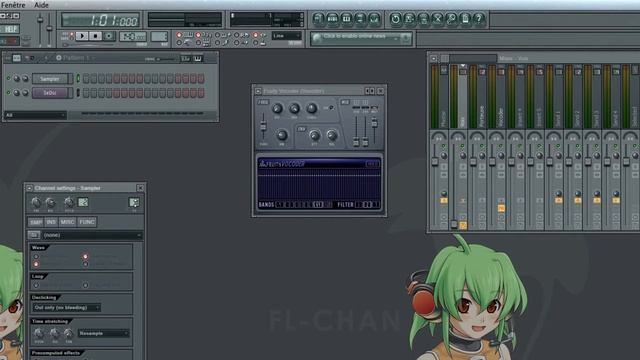Open the (none) sample dropdown
640x360 pixels.
pos(92,236)
